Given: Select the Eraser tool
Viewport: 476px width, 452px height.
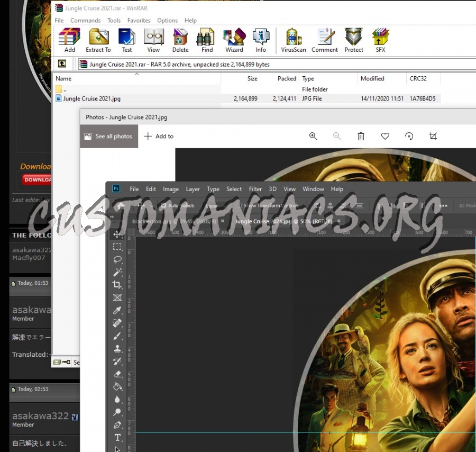Looking at the screenshot, I should 117,374.
